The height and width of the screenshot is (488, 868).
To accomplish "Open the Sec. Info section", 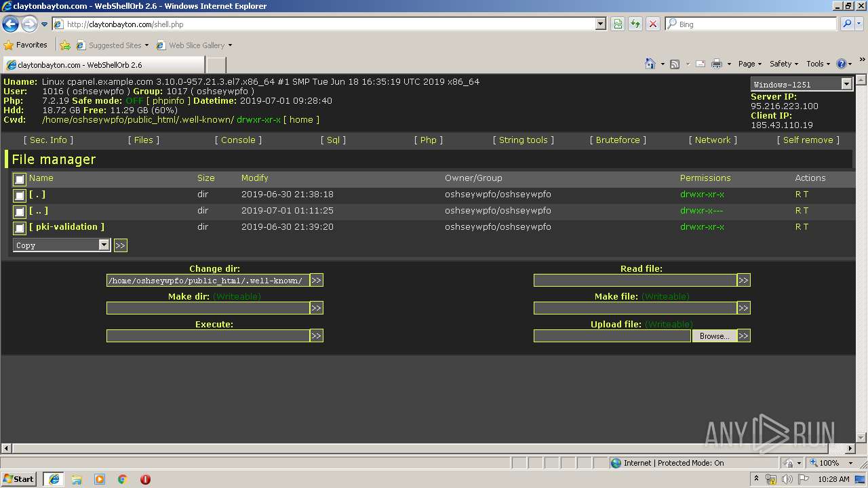I will [48, 140].
